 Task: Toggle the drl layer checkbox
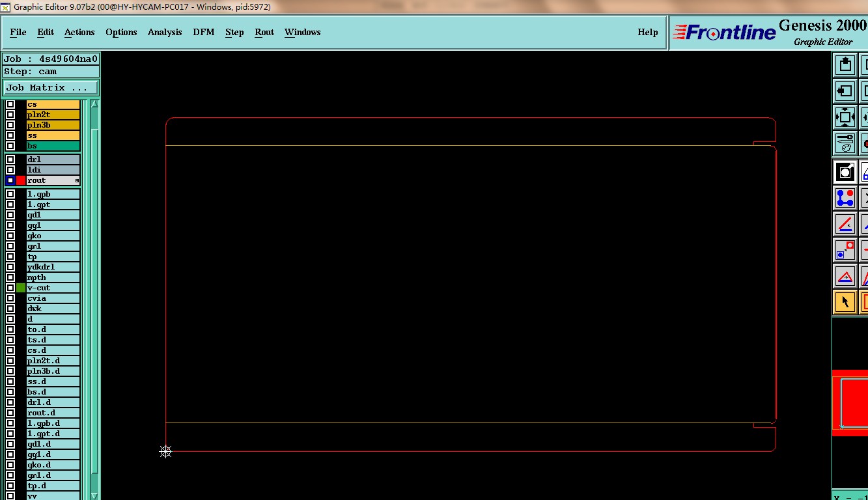pyautogui.click(x=10, y=160)
